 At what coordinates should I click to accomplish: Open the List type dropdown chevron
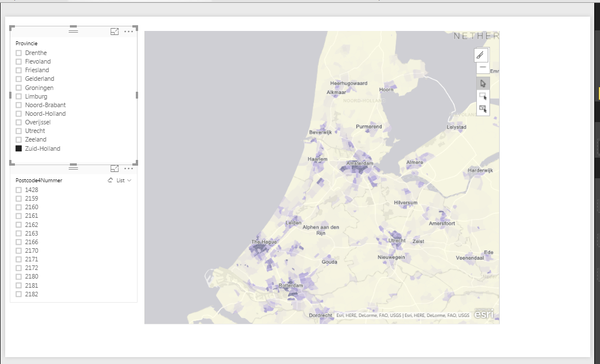pyautogui.click(x=130, y=180)
